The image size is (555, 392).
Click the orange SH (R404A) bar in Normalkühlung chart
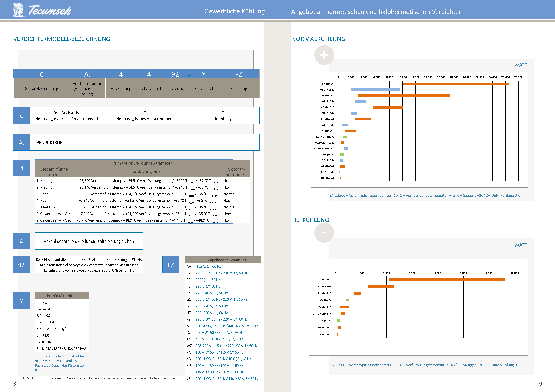tap(456, 84)
